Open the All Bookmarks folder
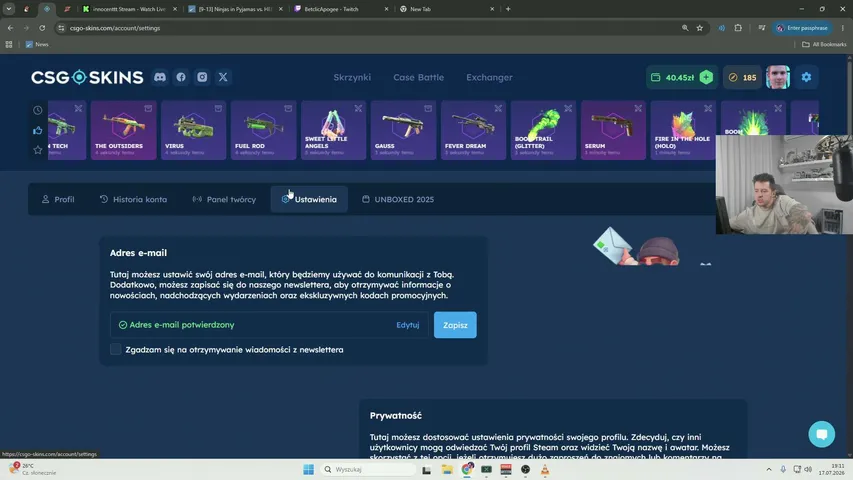This screenshot has height=480, width=853. [824, 45]
